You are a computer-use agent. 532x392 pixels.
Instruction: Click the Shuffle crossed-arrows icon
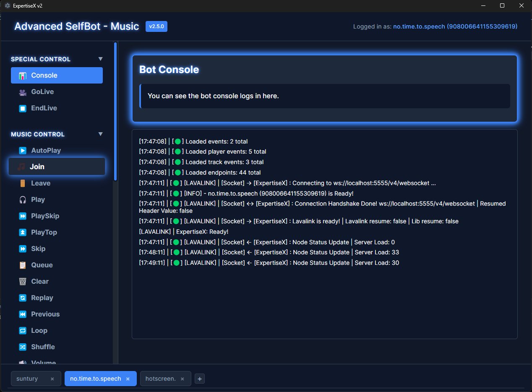tap(23, 347)
